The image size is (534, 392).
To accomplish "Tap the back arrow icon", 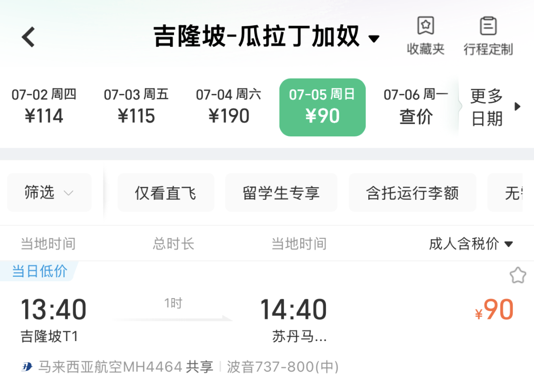I will click(x=29, y=37).
